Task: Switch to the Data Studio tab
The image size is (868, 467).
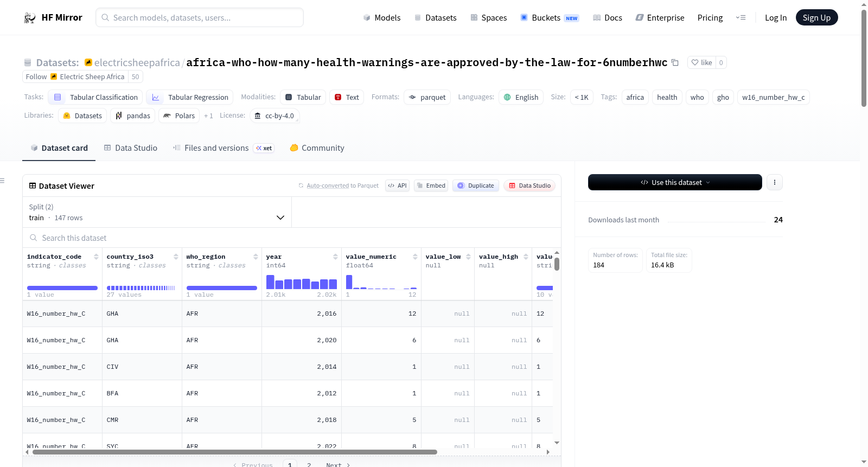Action: (x=131, y=148)
